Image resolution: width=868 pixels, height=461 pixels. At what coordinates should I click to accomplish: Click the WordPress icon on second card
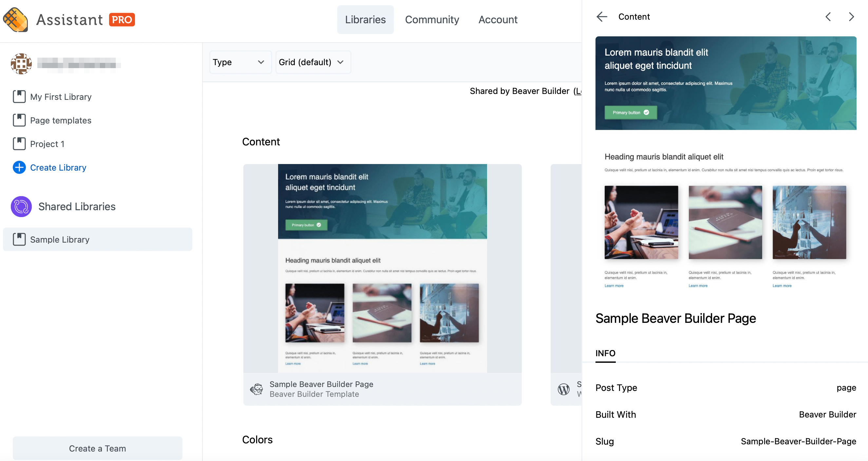coord(563,389)
